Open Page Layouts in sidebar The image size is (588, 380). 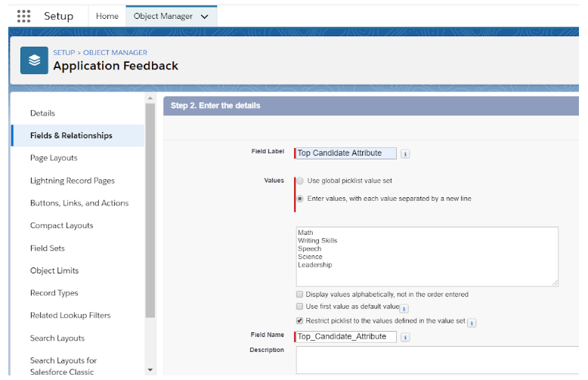[54, 158]
